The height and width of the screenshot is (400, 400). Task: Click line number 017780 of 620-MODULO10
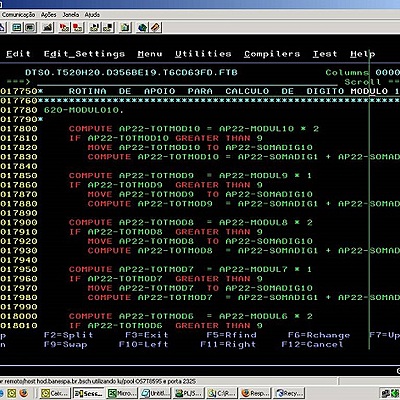[x=19, y=110]
